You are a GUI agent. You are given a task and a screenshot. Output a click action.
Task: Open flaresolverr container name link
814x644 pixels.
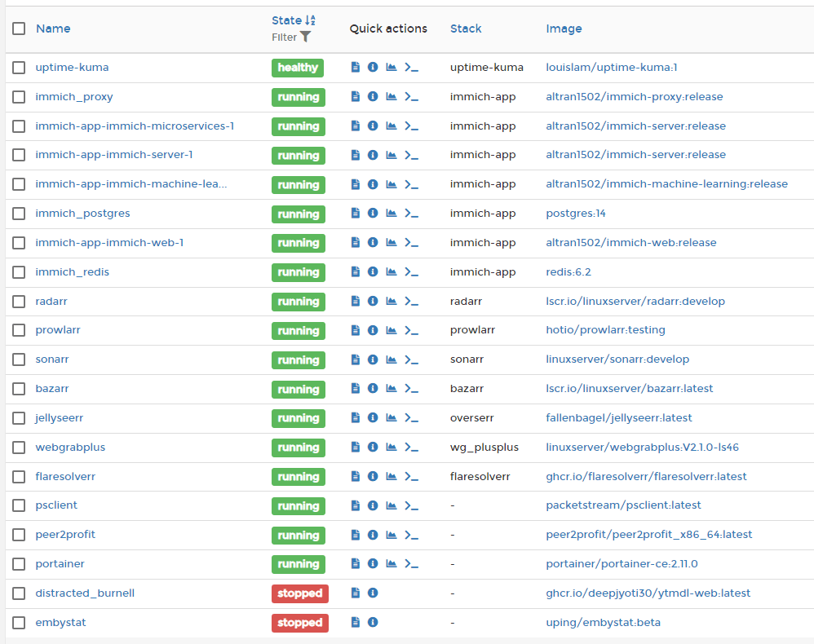pos(65,476)
